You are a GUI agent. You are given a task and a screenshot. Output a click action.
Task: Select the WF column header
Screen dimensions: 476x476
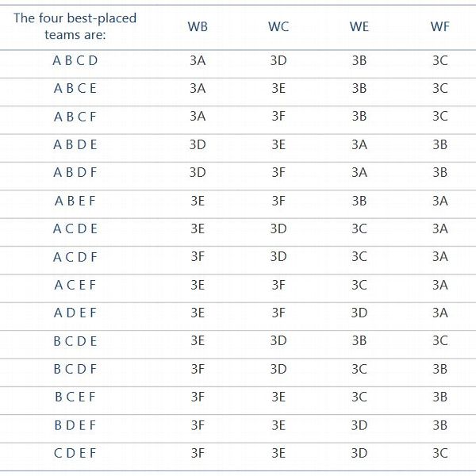(x=440, y=27)
